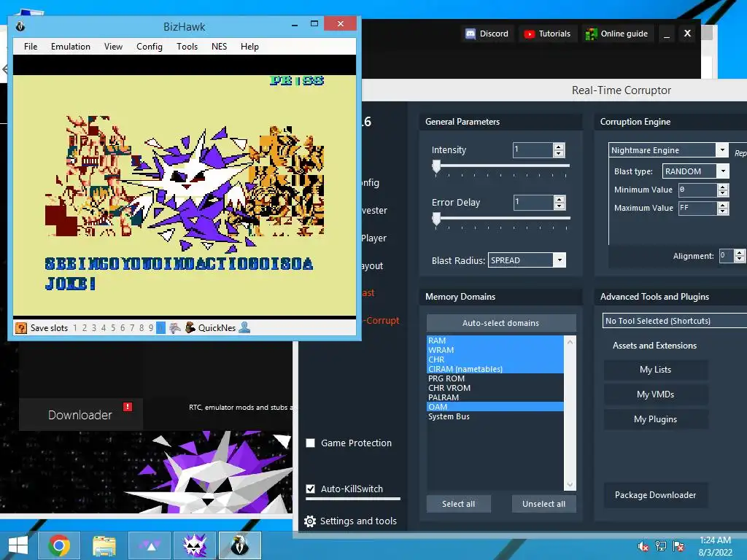The image size is (747, 560).
Task: Select save slot 1 in BizHawk
Action: click(x=75, y=327)
